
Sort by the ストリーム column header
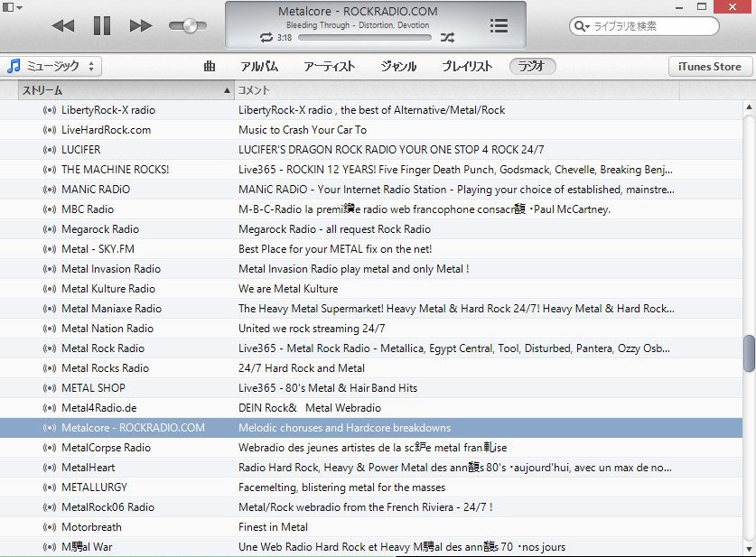pos(125,90)
